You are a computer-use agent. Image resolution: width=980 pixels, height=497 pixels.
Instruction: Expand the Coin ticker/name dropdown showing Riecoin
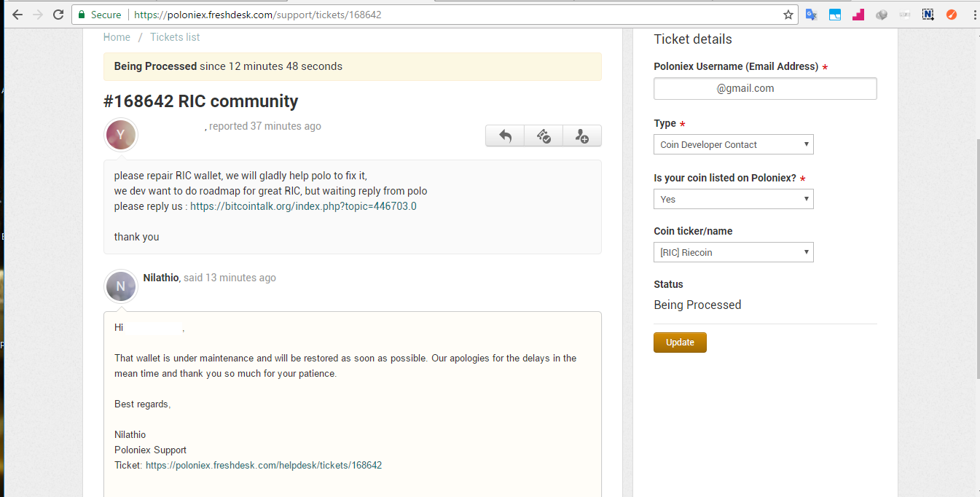(734, 252)
